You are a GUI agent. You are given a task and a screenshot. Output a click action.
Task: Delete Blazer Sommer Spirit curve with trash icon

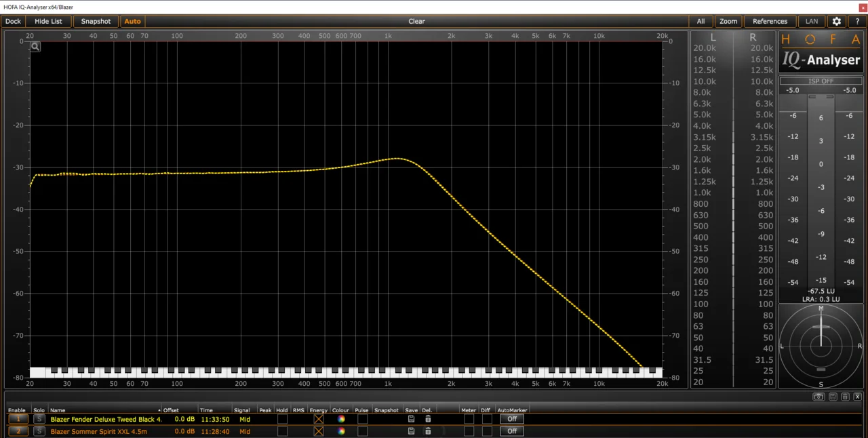427,431
